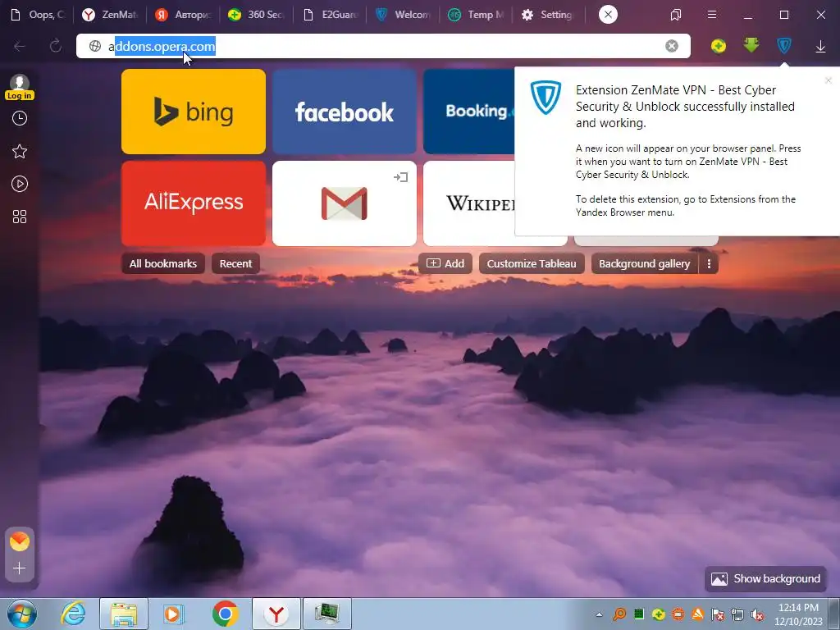Go back to previous page
The width and height of the screenshot is (840, 630).
click(x=20, y=46)
